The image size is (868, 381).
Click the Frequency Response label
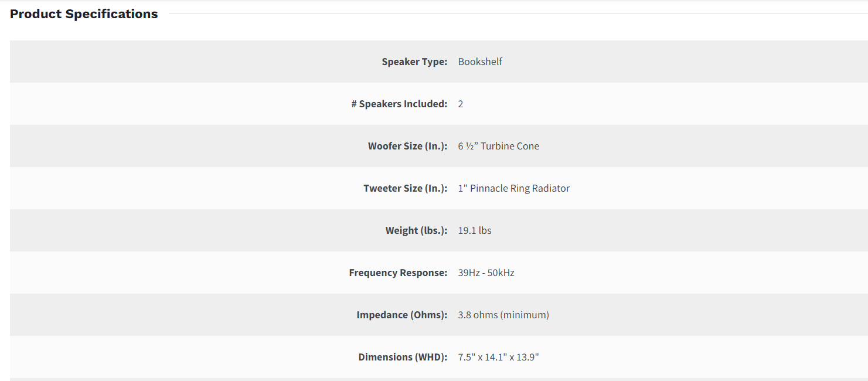[x=398, y=273]
